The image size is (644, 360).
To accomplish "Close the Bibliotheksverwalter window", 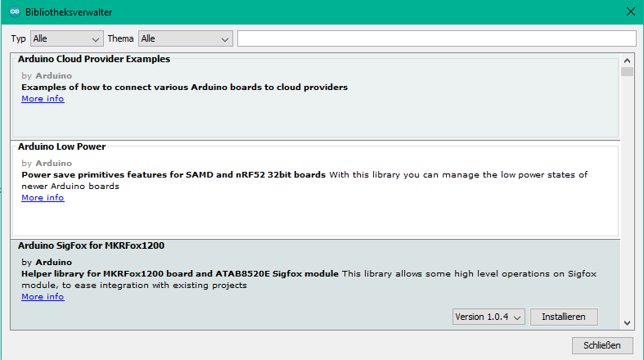I will tap(631, 12).
